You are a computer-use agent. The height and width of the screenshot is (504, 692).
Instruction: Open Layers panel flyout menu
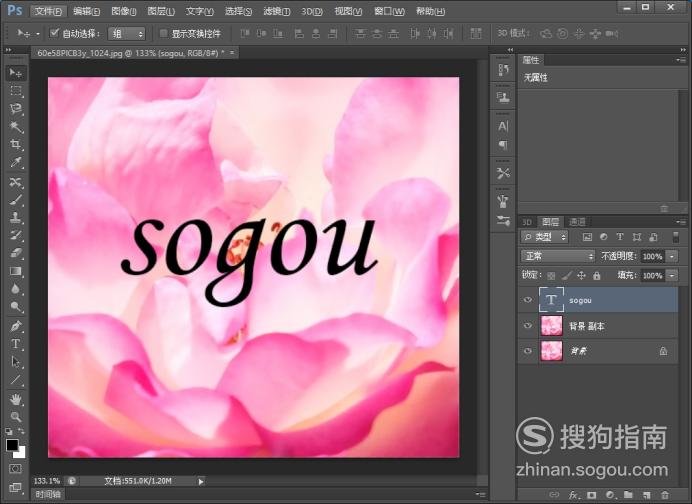(x=680, y=222)
